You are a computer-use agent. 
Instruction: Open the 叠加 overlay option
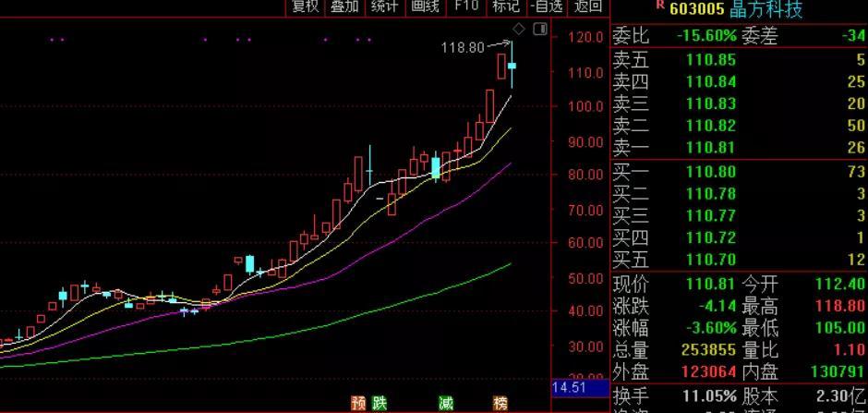coord(344,6)
